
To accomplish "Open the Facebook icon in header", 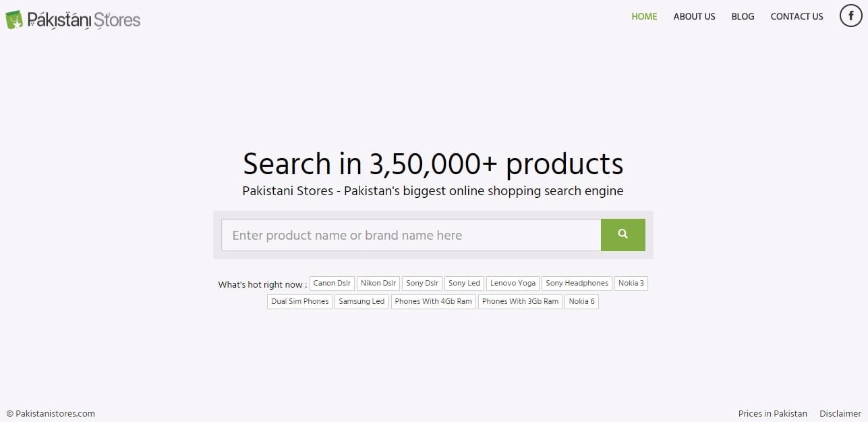I will click(x=851, y=16).
